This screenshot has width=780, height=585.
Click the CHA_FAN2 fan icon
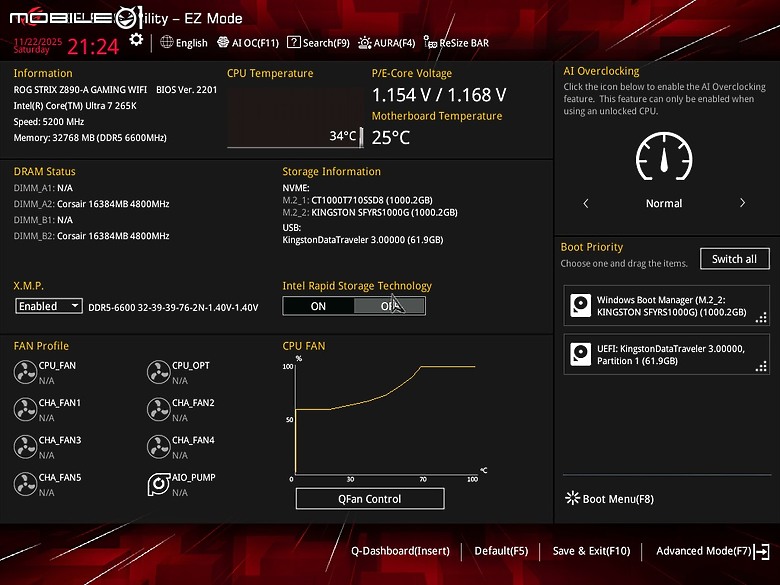click(159, 409)
